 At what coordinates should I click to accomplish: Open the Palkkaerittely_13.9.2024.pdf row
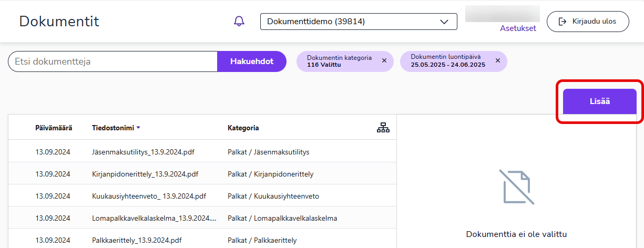tap(202, 240)
